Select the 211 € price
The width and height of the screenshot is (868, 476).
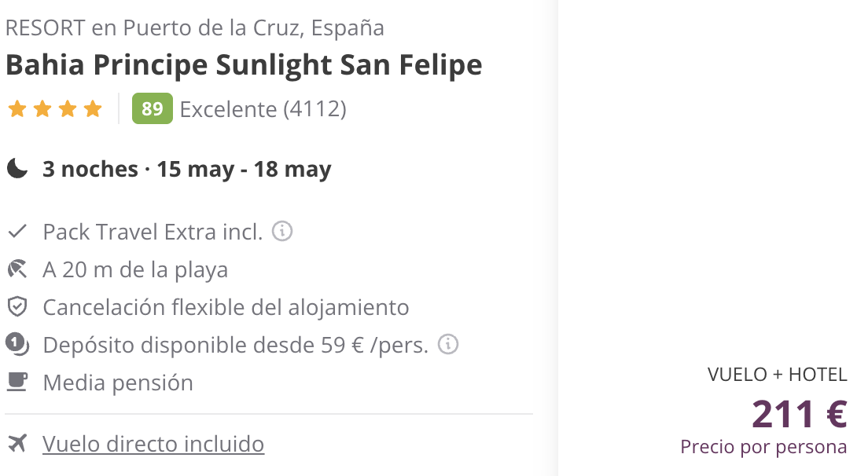tap(800, 413)
